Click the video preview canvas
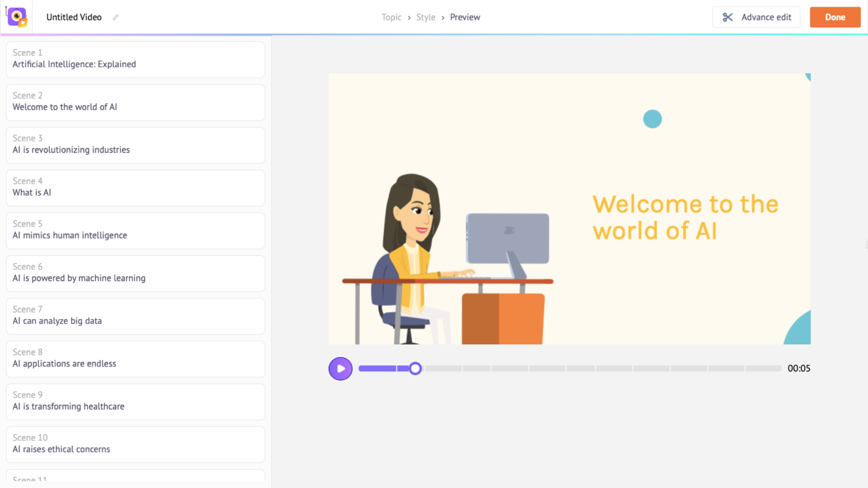 [569, 208]
